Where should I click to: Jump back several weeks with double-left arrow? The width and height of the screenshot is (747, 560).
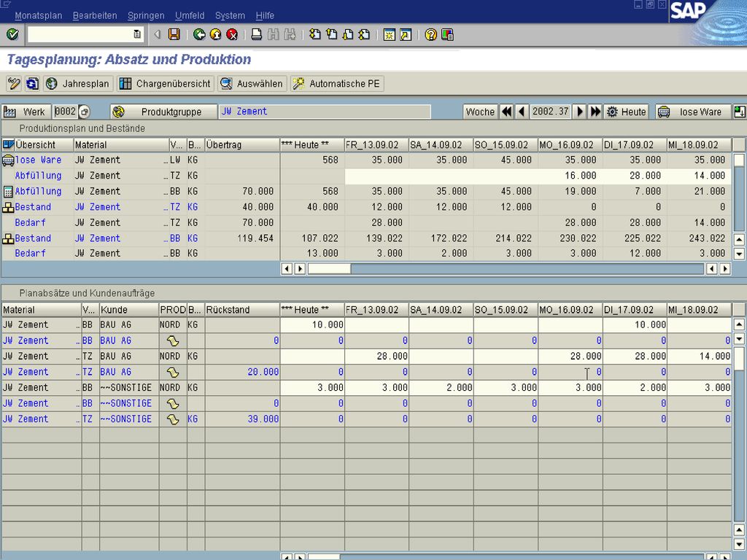point(506,112)
